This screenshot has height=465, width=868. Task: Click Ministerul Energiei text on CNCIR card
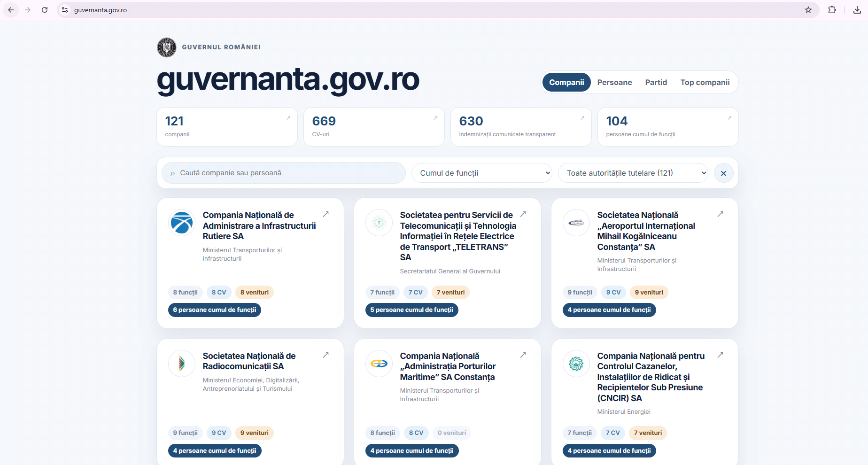point(624,412)
